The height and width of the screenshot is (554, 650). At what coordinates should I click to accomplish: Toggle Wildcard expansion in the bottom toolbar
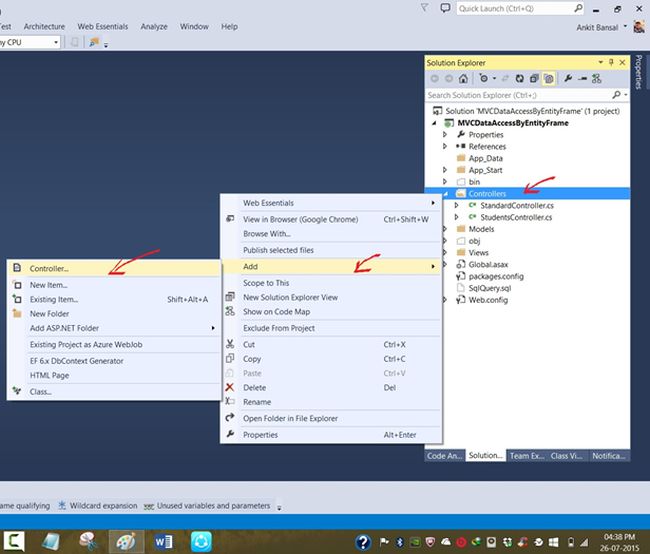96,506
